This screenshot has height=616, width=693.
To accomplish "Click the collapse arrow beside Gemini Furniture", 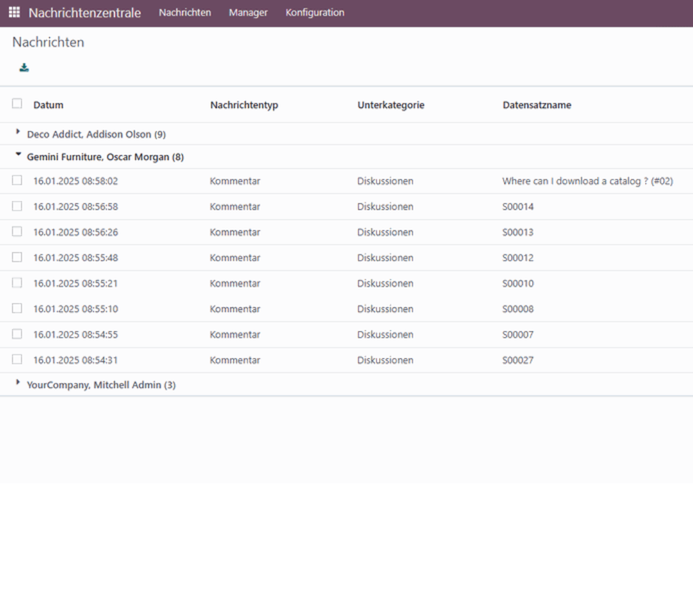I will pos(17,156).
